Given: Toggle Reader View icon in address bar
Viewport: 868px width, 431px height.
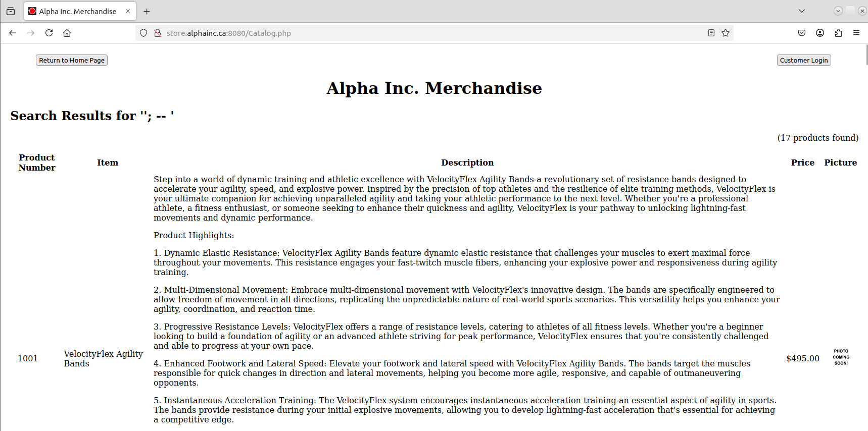Looking at the screenshot, I should pos(711,33).
